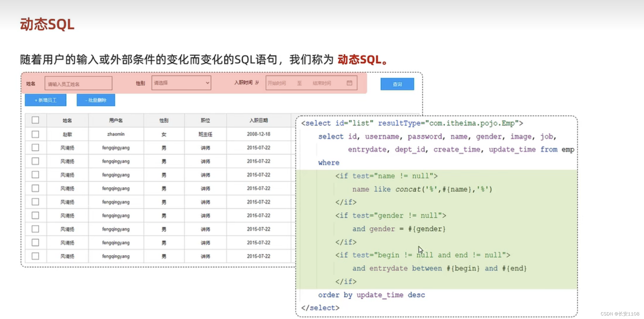Click the calendar icon in the date range field

[x=349, y=83]
